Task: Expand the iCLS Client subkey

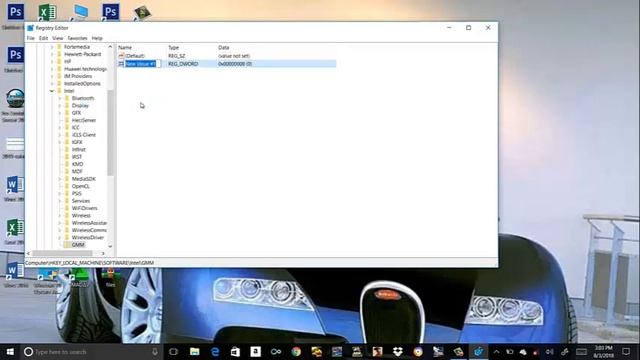Action: [60, 135]
